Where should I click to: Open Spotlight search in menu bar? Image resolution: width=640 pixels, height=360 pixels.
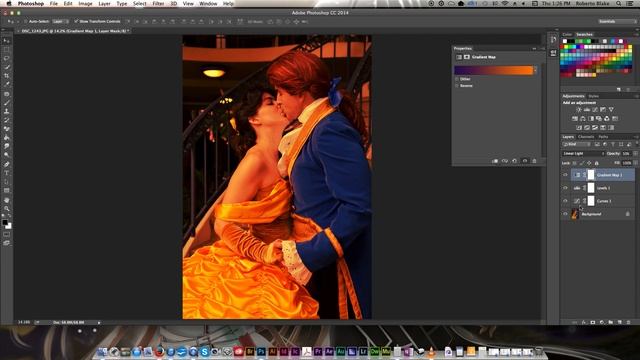[x=619, y=4]
